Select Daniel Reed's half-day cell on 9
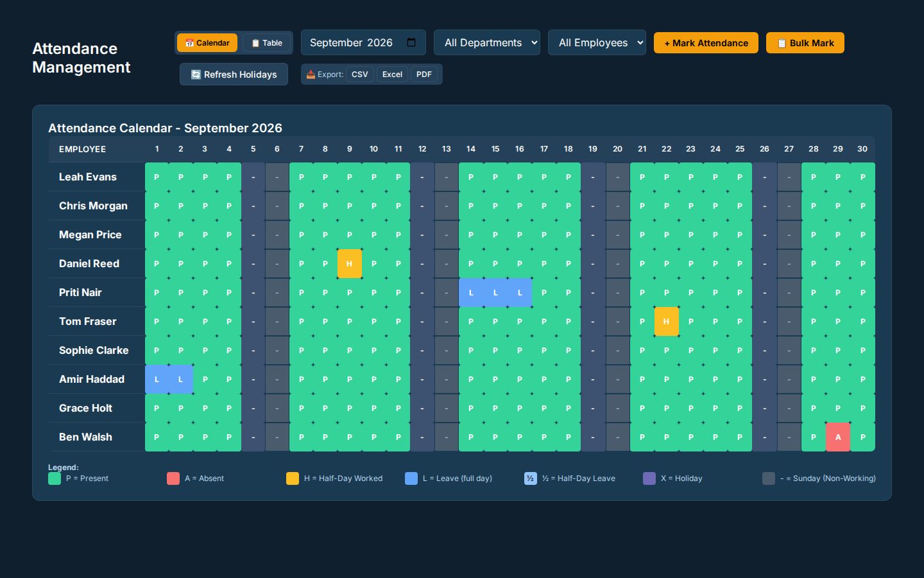 (x=350, y=263)
